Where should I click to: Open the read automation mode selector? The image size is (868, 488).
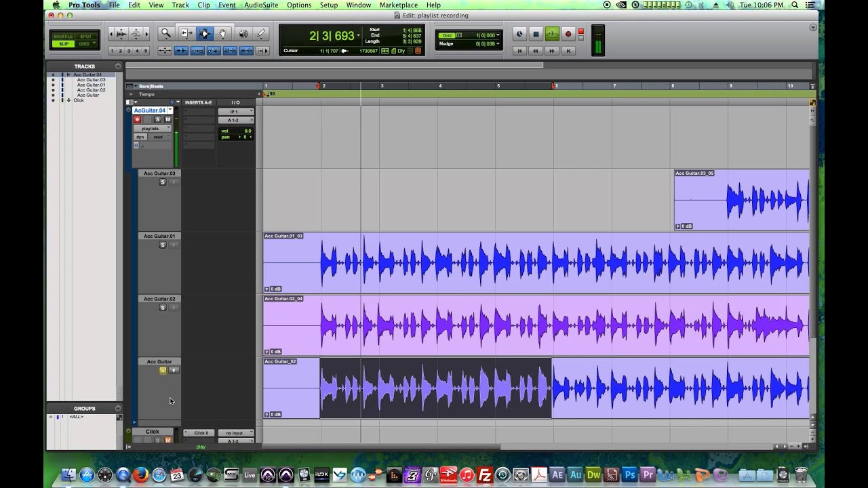click(x=160, y=137)
